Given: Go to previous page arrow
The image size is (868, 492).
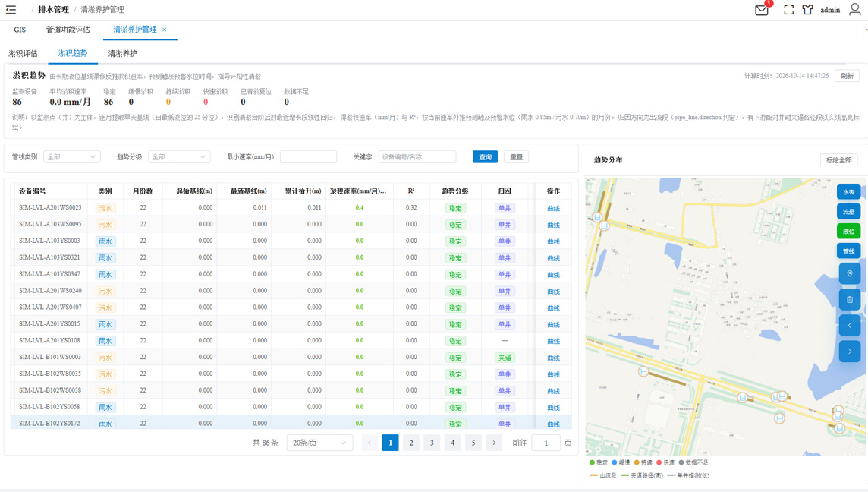Looking at the screenshot, I should click(x=370, y=443).
